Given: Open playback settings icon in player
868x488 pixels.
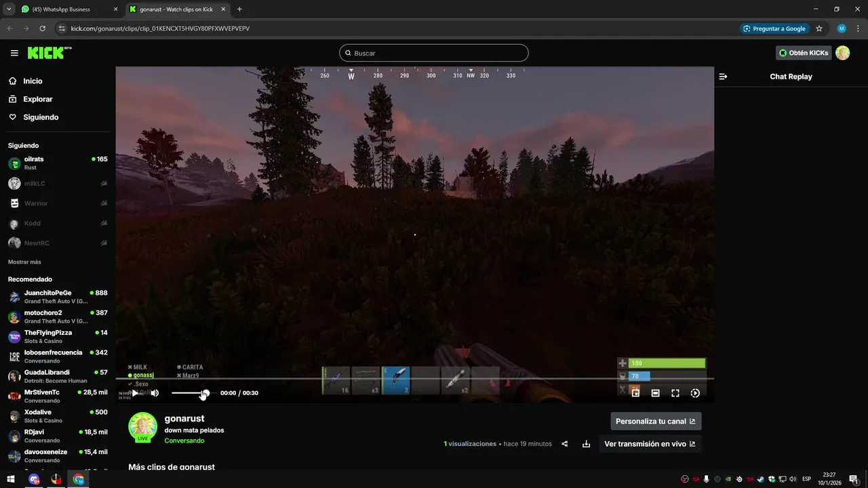Looking at the screenshot, I should tap(695, 393).
